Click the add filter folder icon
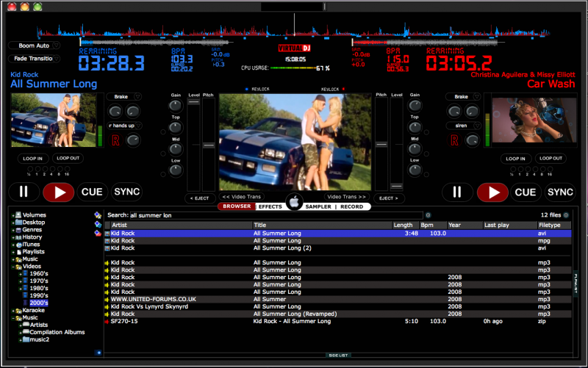Image resolution: width=588 pixels, height=368 pixels. (x=98, y=224)
